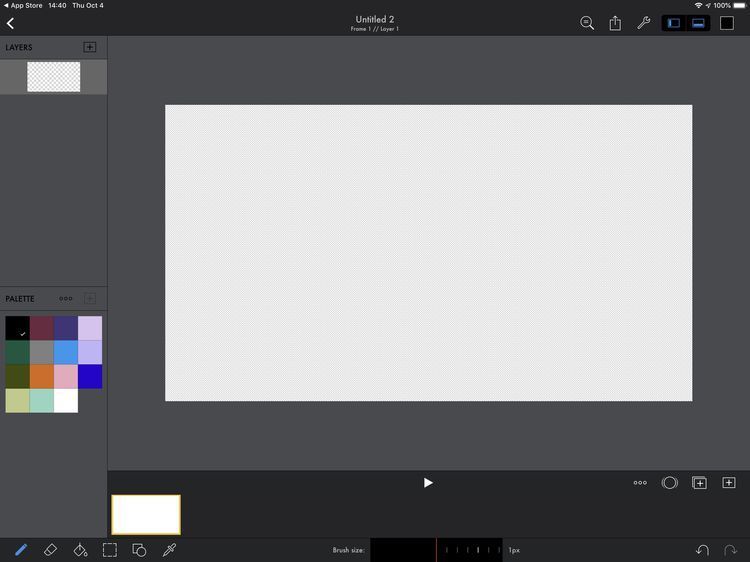This screenshot has width=750, height=562.
Task: Pick the Shape tool
Action: (139, 550)
